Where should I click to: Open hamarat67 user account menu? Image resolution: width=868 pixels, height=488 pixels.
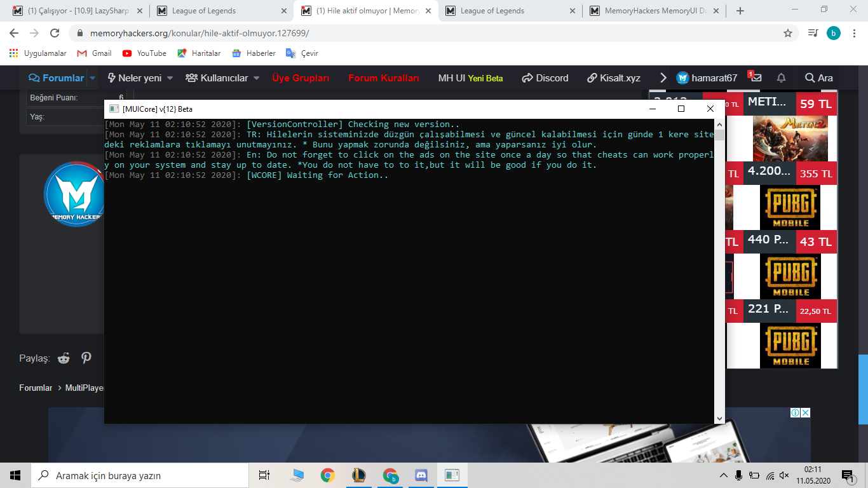(707, 78)
